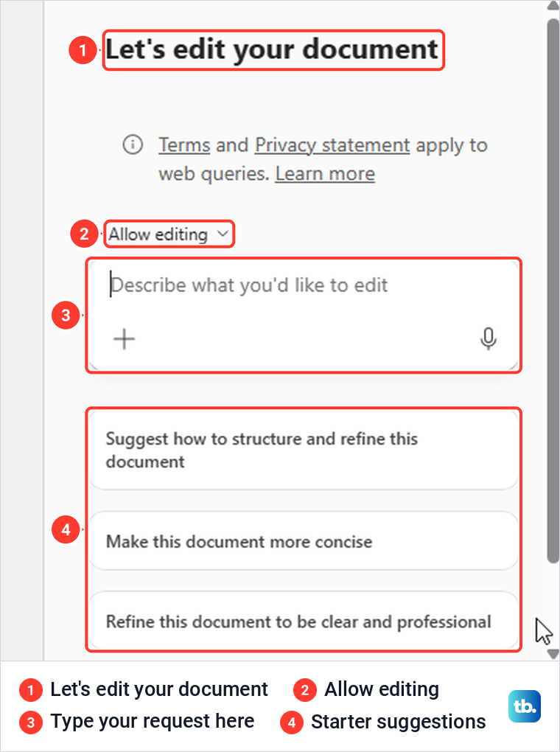Image resolution: width=560 pixels, height=752 pixels.
Task: Open the Privacy statement link
Action: click(x=332, y=145)
